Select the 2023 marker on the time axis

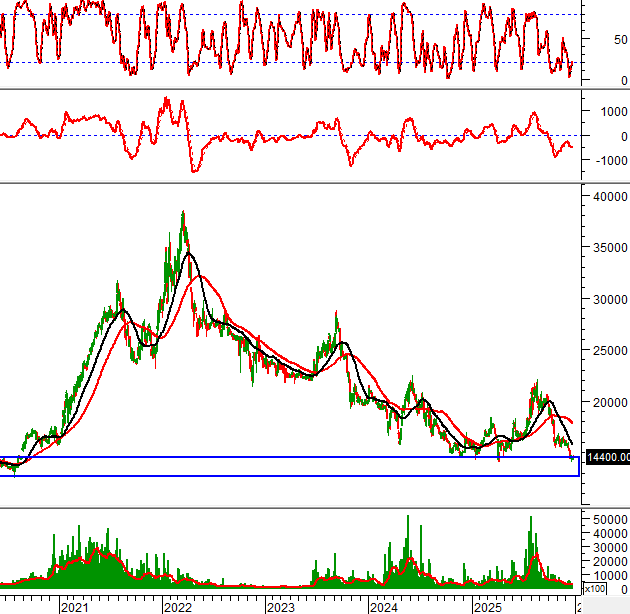pyautogui.click(x=281, y=607)
